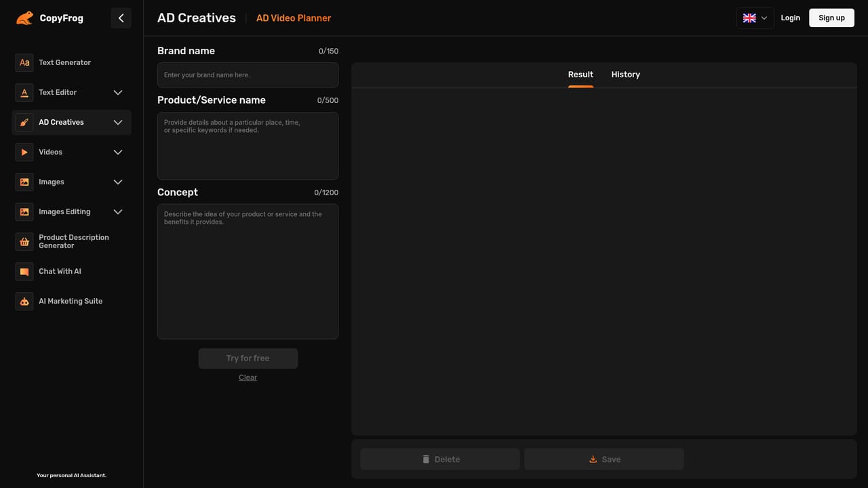
Task: Click the download icon on Save button
Action: point(593,459)
